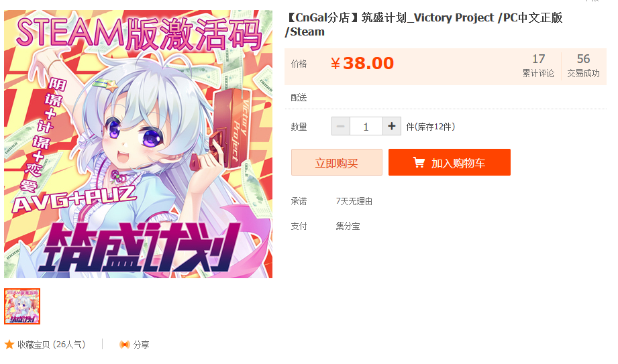
Task: Click the quantity input field
Action: (366, 126)
